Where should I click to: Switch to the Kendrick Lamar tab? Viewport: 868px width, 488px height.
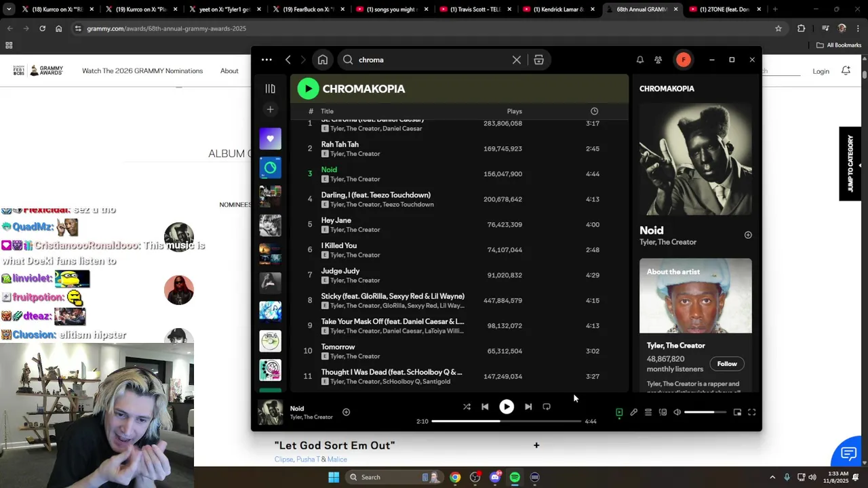(559, 9)
